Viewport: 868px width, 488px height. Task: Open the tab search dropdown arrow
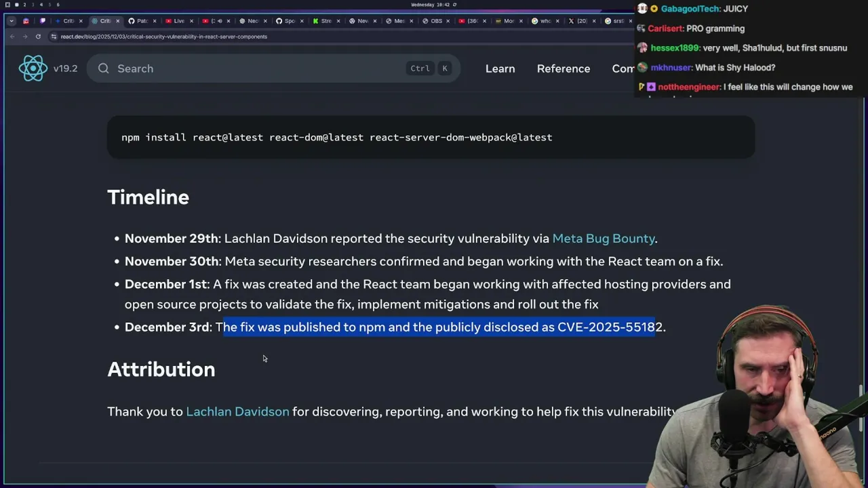click(x=12, y=21)
